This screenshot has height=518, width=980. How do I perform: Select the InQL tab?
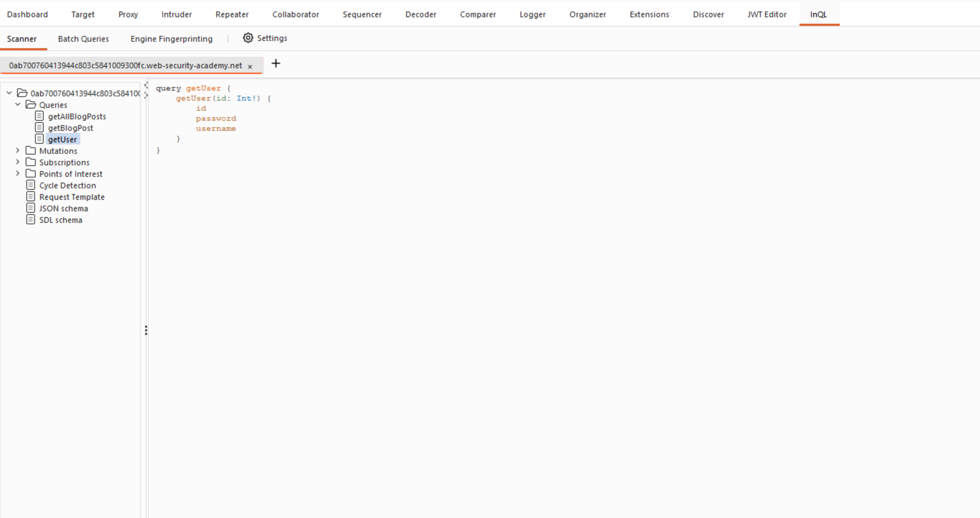(818, 14)
